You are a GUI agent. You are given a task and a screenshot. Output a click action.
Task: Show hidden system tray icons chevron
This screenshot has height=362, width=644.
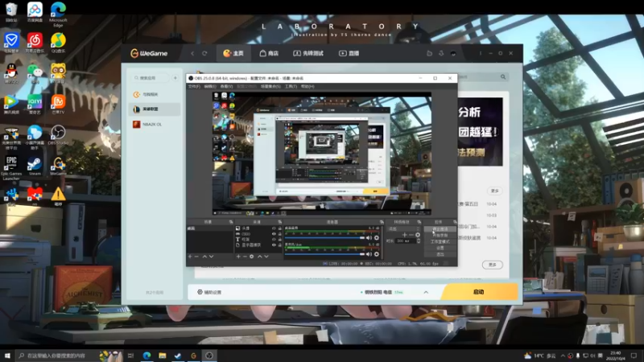563,356
